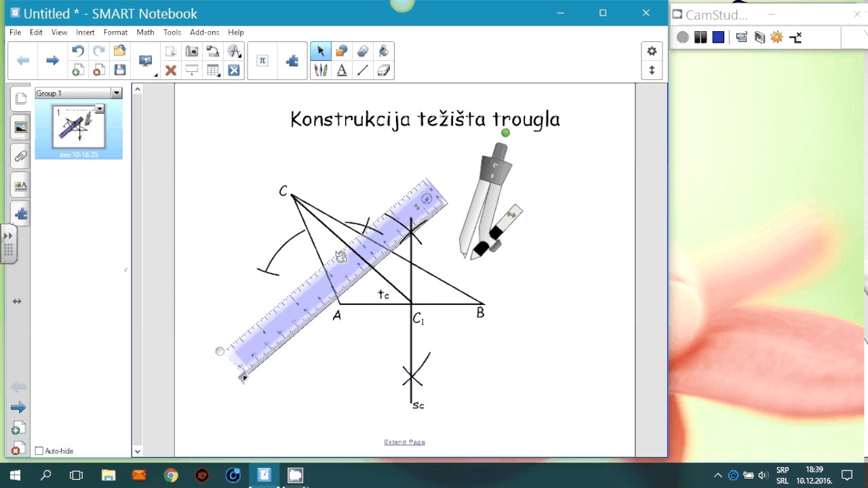Open the File menu
This screenshot has width=868, height=488.
(x=15, y=32)
